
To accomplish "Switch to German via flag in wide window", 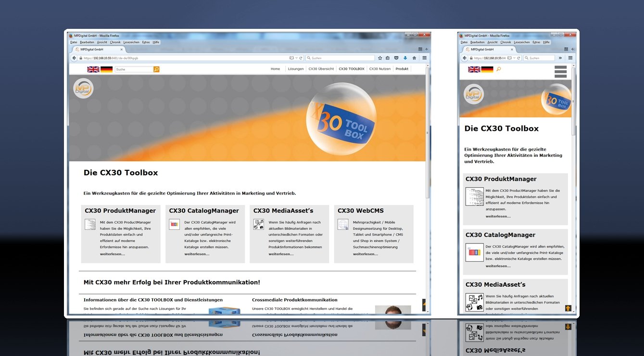I will (106, 69).
